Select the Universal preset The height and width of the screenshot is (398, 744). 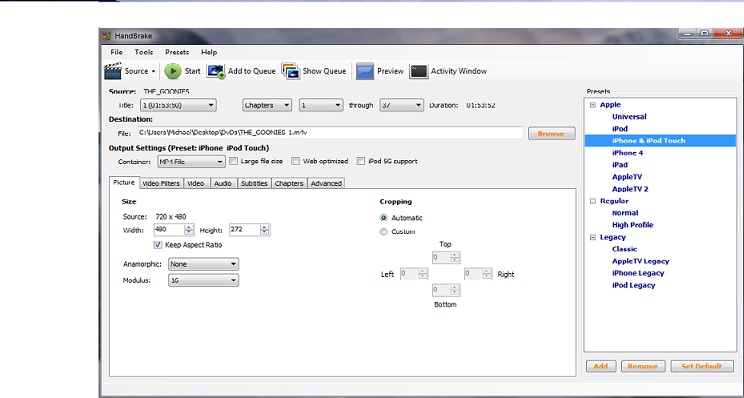[x=629, y=117]
